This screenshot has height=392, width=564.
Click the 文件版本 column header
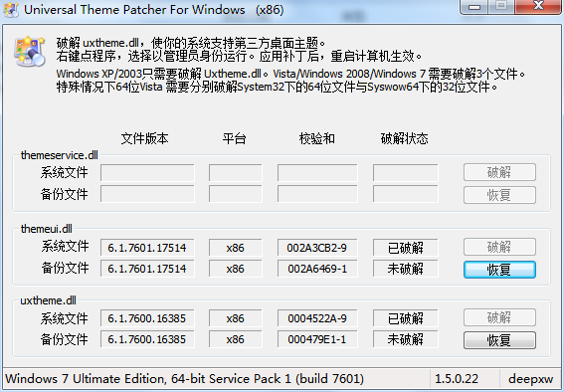144,138
